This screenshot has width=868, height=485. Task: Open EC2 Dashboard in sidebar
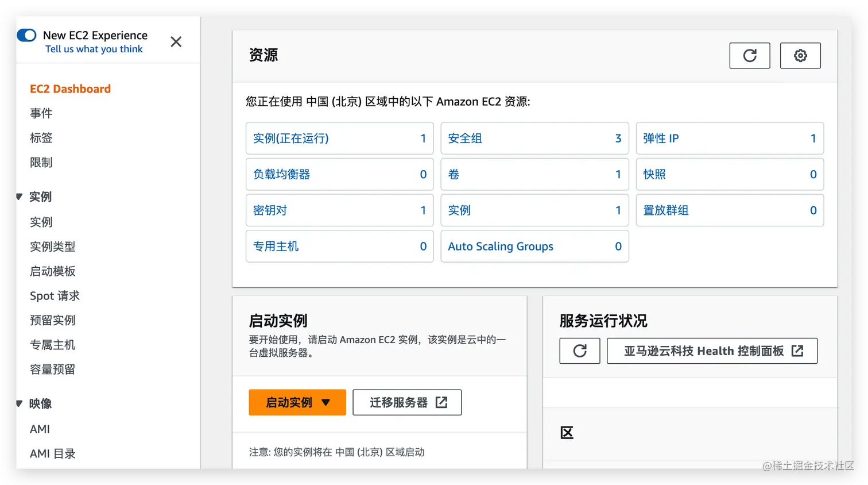pos(70,89)
